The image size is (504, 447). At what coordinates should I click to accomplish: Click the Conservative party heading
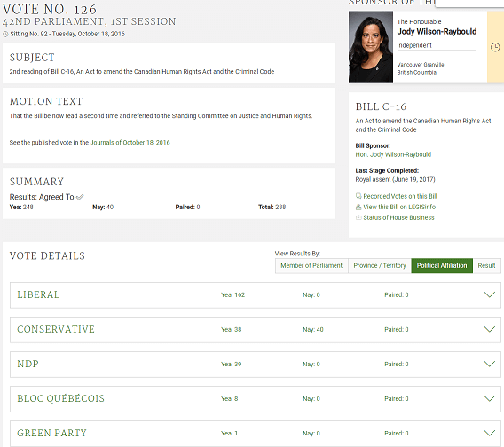(56, 329)
